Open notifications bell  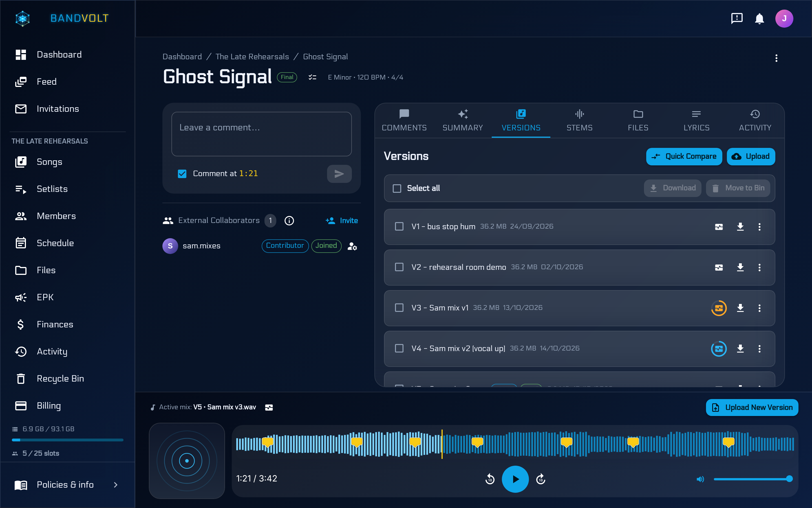click(x=760, y=18)
